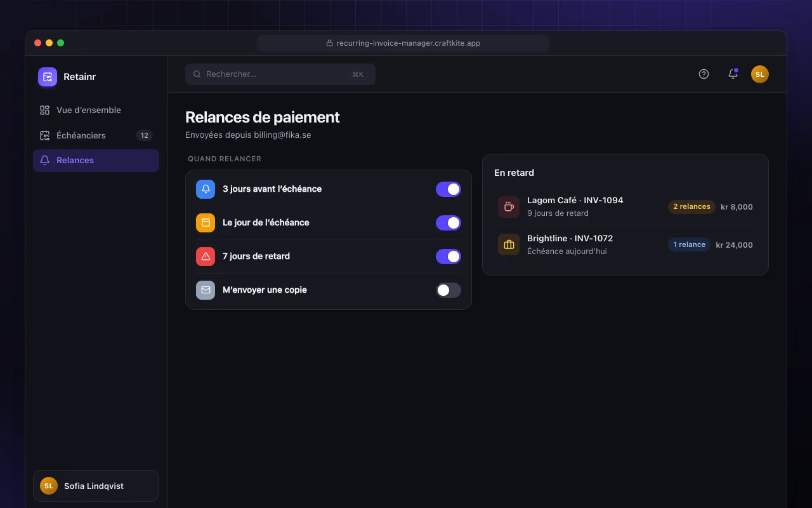Click the Brightline briefcase icon
This screenshot has width=812, height=508.
509,245
